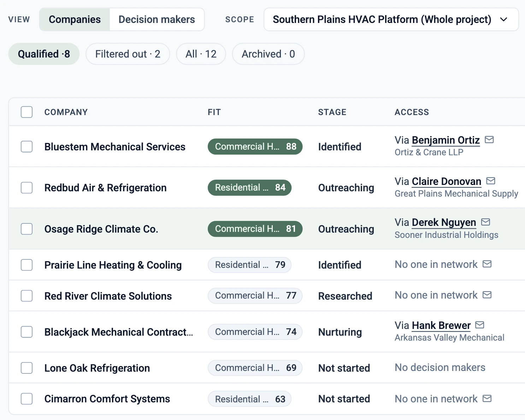Image resolution: width=525 pixels, height=420 pixels.
Task: Click the envelope icon in Red River row
Action: pyautogui.click(x=487, y=295)
